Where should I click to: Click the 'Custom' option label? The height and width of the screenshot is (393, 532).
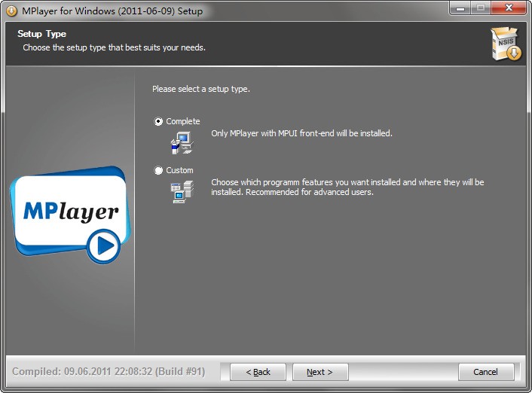point(179,170)
